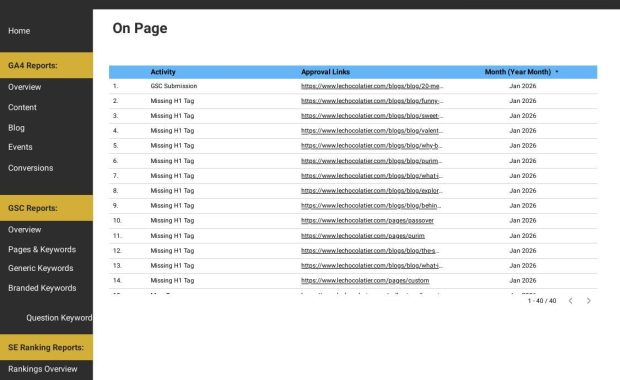
Task: Select row number '12.' in table
Action: pos(117,251)
